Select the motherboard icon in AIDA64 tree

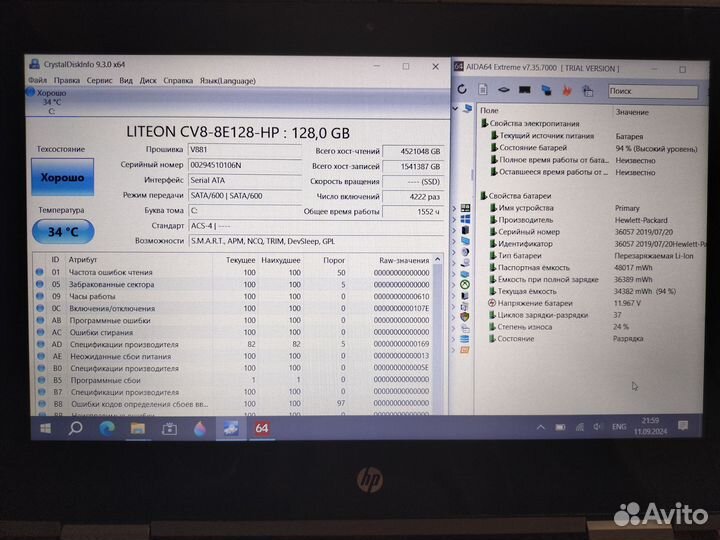465,208
